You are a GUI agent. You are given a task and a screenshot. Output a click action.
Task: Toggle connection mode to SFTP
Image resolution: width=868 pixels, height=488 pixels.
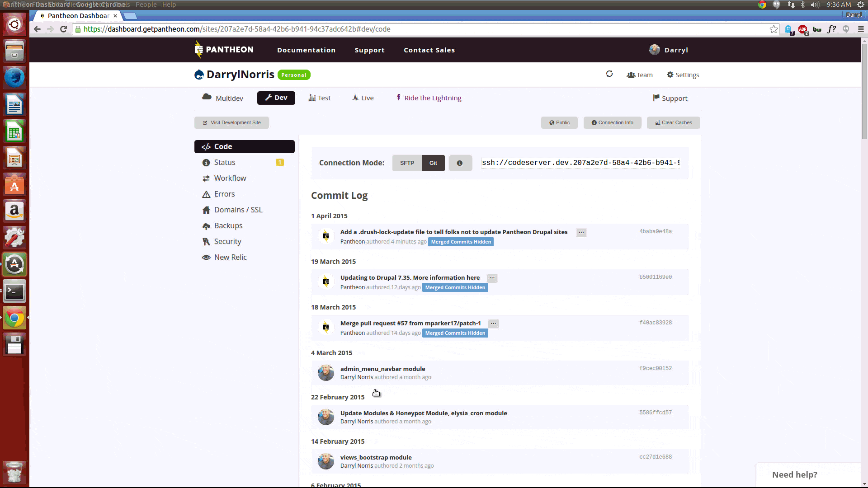point(407,163)
